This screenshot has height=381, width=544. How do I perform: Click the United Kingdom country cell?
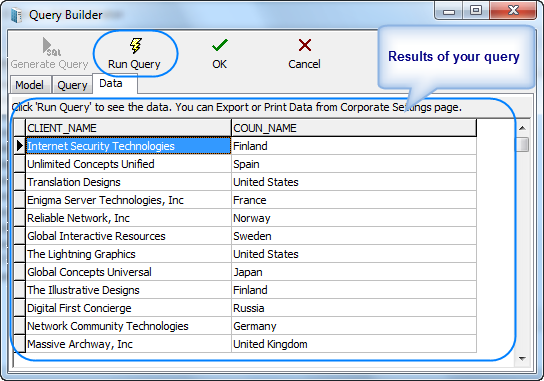[354, 344]
